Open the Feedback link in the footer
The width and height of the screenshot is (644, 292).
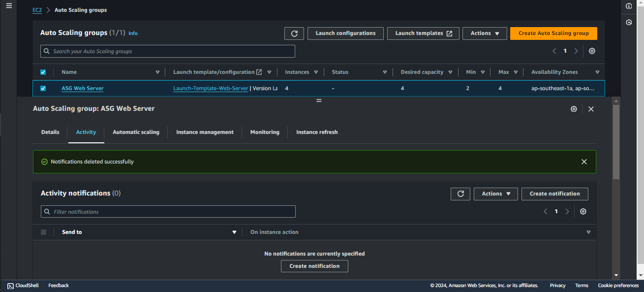pos(59,286)
